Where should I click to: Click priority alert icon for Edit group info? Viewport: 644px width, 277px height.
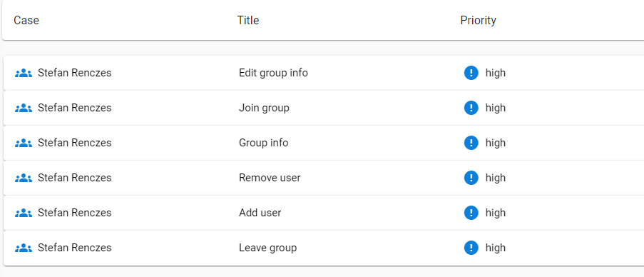pyautogui.click(x=471, y=73)
